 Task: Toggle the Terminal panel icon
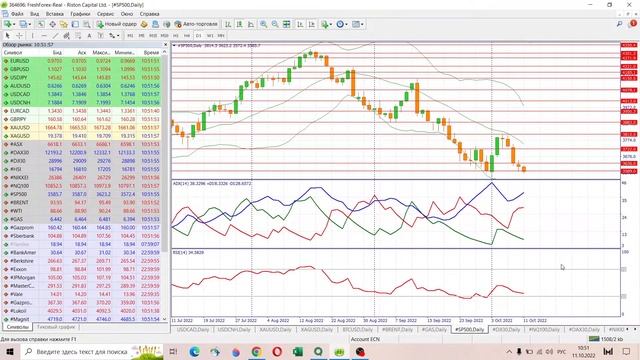tap(75, 24)
